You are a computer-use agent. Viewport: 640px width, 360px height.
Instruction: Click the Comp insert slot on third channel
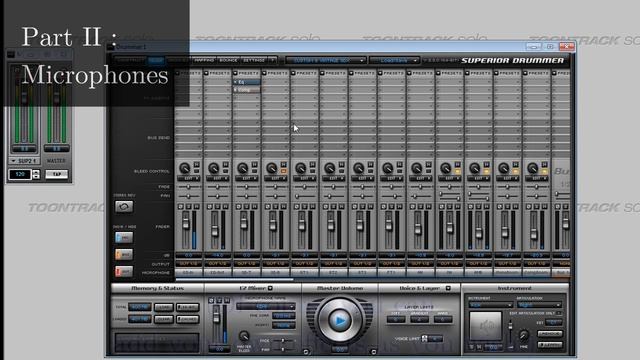[x=247, y=90]
